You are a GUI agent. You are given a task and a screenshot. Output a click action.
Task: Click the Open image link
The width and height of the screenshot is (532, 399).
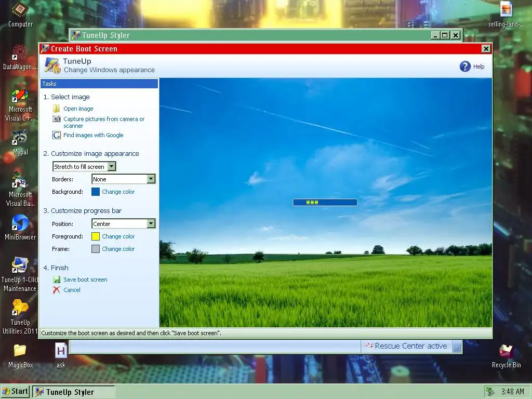78,109
